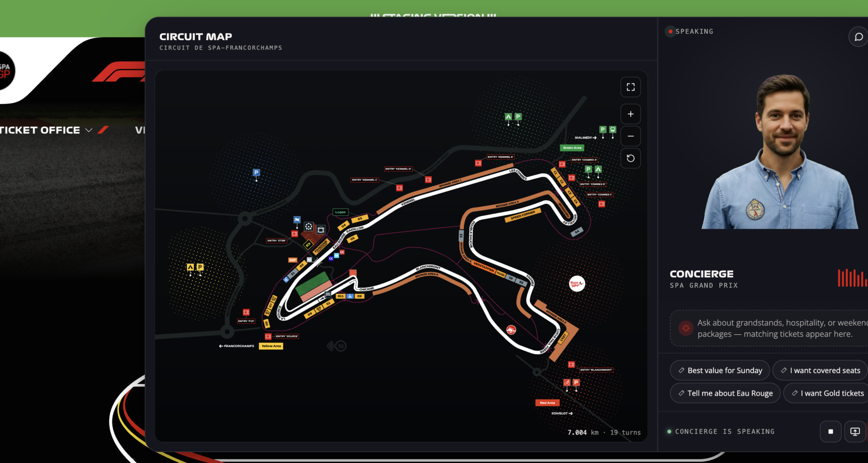
Task: Select grandstand G3 on the map
Action: 360,219
